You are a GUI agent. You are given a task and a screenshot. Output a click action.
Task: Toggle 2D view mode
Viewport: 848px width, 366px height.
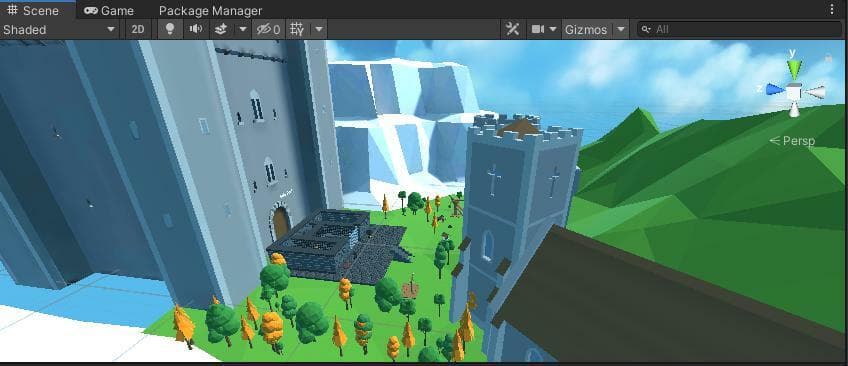[138, 29]
